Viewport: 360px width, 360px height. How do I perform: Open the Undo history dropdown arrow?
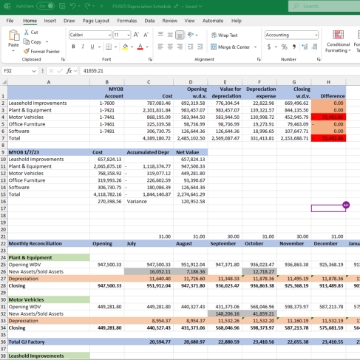(80, 6)
